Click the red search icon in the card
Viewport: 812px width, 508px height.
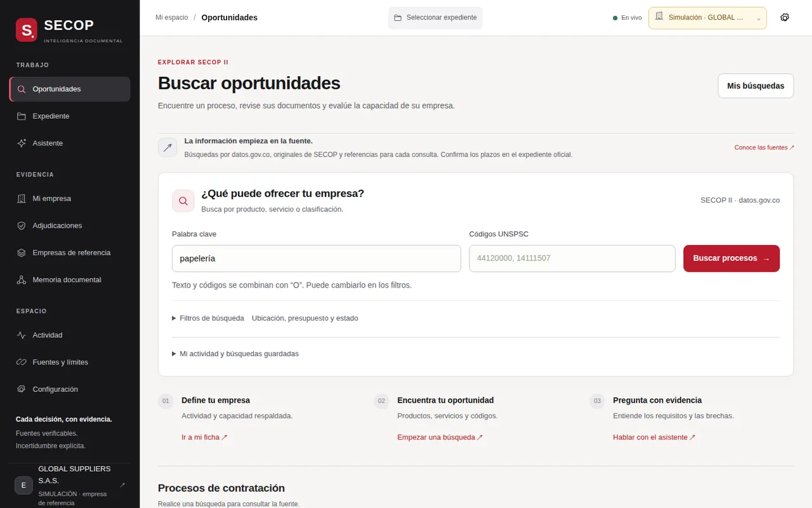(183, 201)
